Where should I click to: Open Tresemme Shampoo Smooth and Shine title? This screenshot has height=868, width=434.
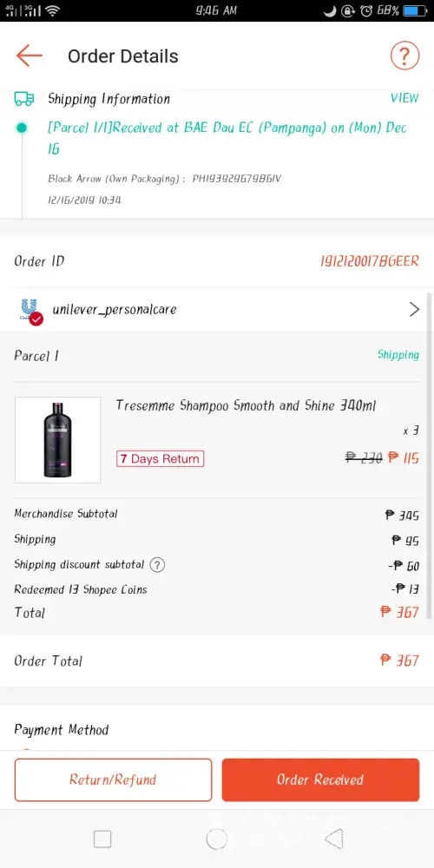[x=246, y=405]
